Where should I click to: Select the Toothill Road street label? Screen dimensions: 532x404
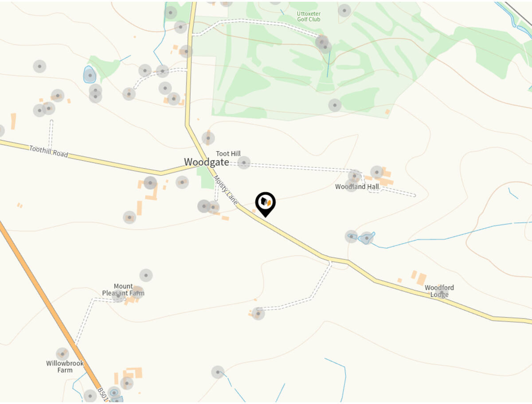pyautogui.click(x=49, y=151)
